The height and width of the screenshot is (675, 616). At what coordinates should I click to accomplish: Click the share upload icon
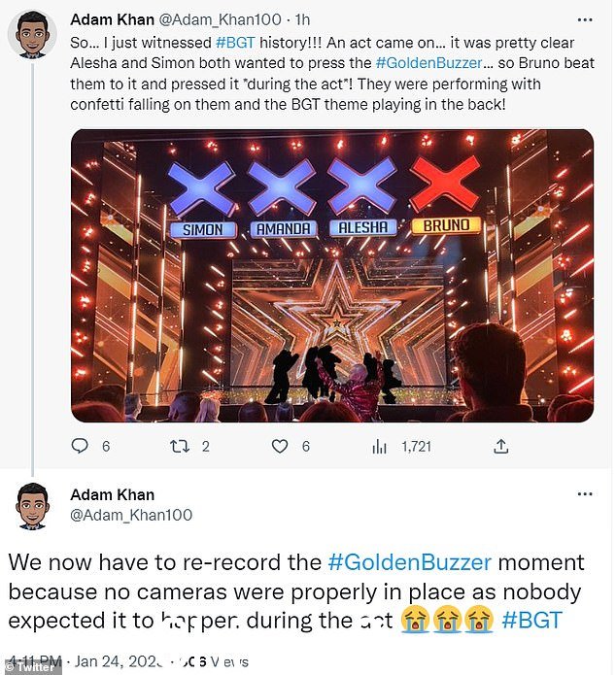click(x=500, y=447)
